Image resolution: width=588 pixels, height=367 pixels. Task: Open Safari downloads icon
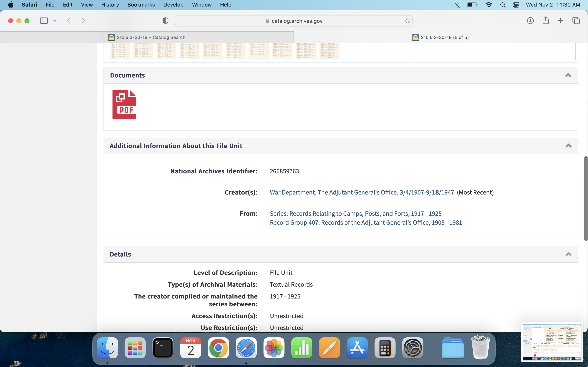coord(530,21)
